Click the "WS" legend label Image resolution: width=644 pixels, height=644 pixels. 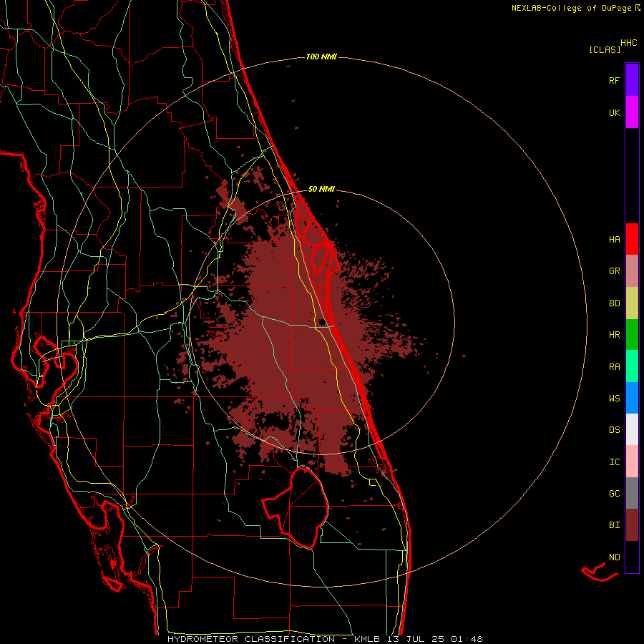[615, 399]
